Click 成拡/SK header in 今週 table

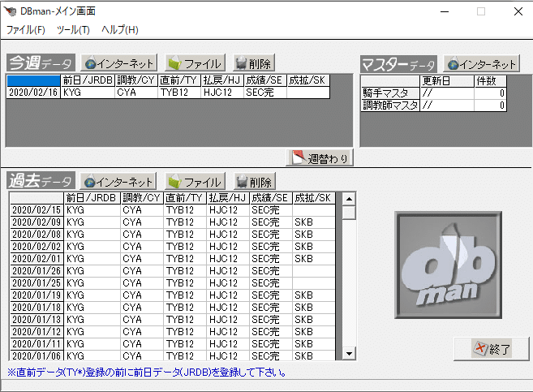coord(308,80)
